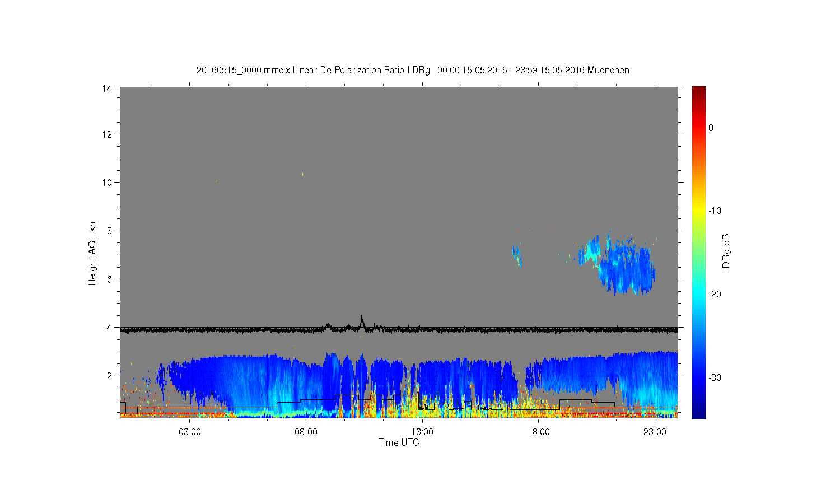Screen dimensions: 840x504
Task: Click the 'Time UTC' axis label
Action: (x=399, y=442)
